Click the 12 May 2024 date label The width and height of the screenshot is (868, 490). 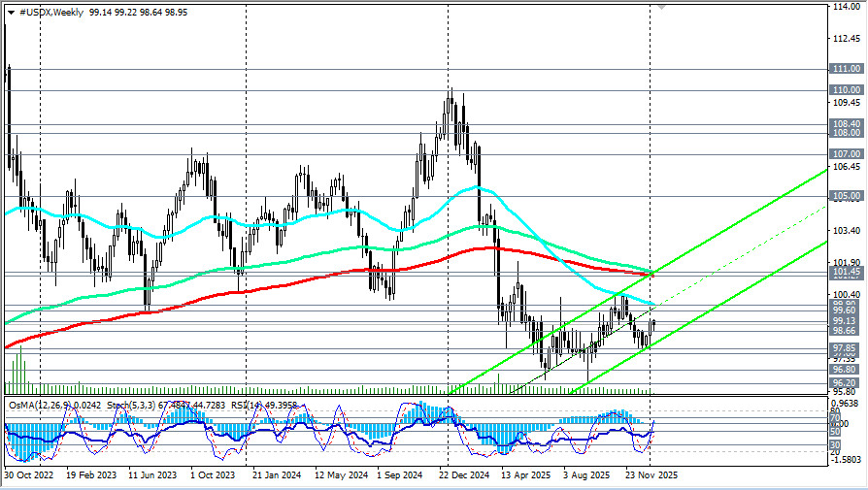(341, 475)
